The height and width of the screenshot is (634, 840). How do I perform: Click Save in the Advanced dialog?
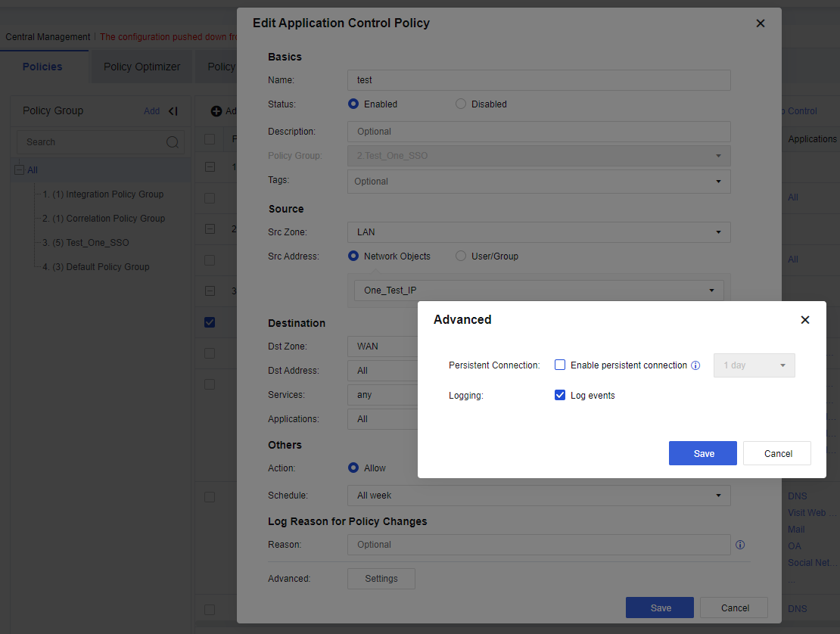703,453
